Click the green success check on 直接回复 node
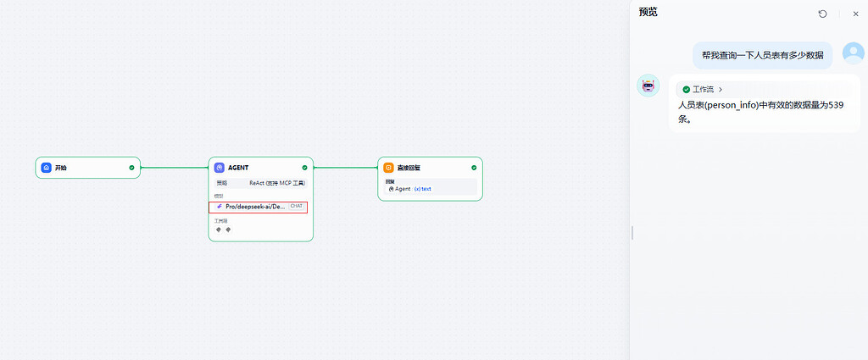Viewport: 868px width, 360px height. click(x=474, y=168)
